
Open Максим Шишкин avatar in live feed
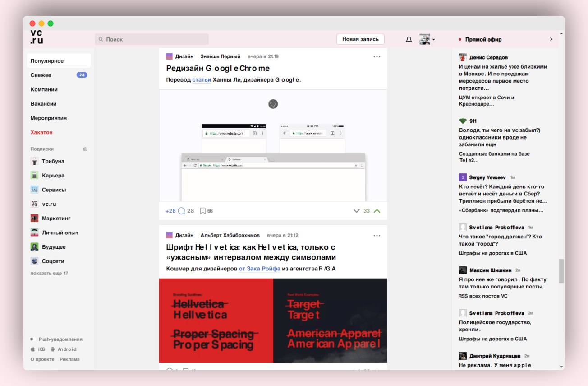click(463, 270)
